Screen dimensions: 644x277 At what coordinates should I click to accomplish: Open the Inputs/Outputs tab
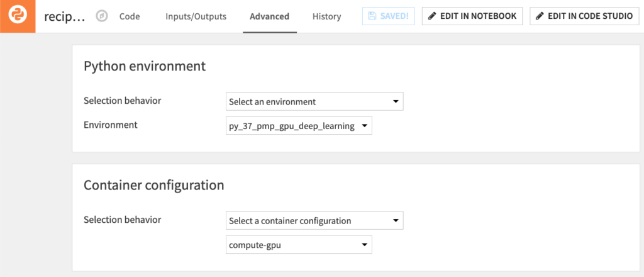click(196, 16)
